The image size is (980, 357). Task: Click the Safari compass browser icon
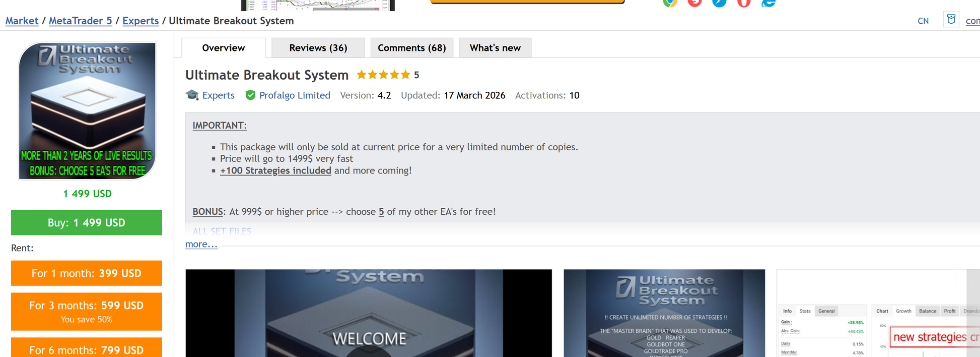[x=719, y=3]
